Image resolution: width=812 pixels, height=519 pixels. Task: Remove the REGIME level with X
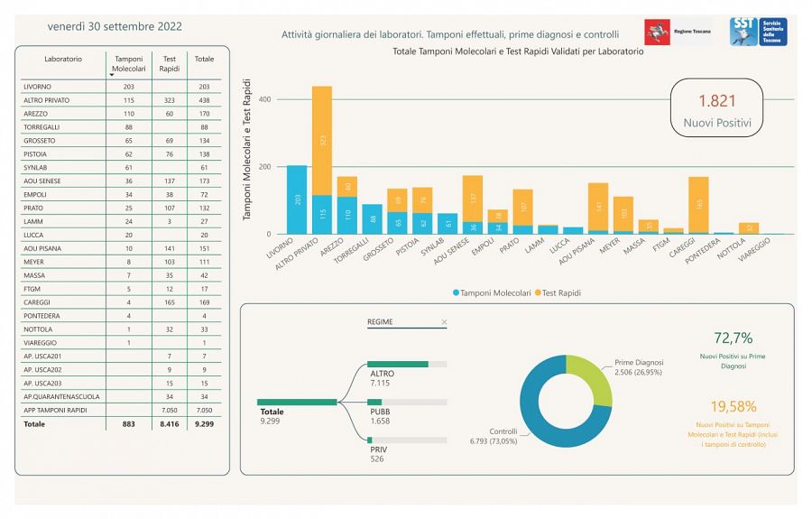point(444,322)
